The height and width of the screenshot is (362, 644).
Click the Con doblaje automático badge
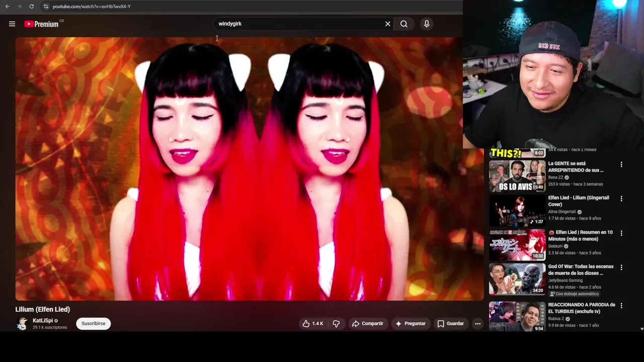pos(575,294)
